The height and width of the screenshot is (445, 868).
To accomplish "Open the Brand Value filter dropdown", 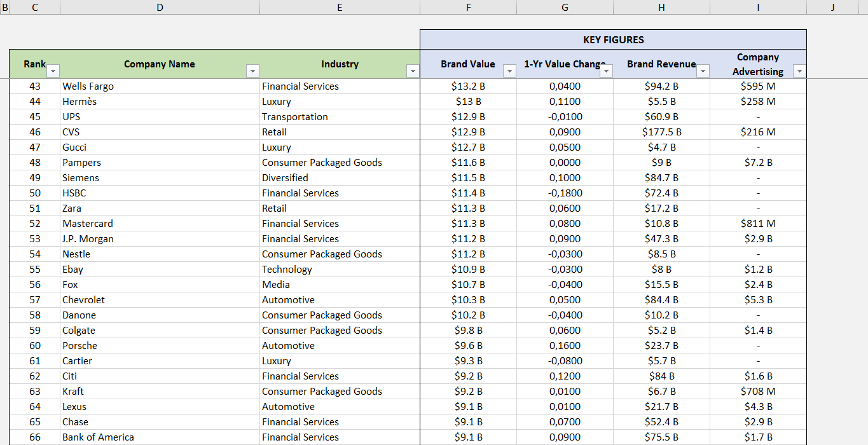I will pos(509,71).
